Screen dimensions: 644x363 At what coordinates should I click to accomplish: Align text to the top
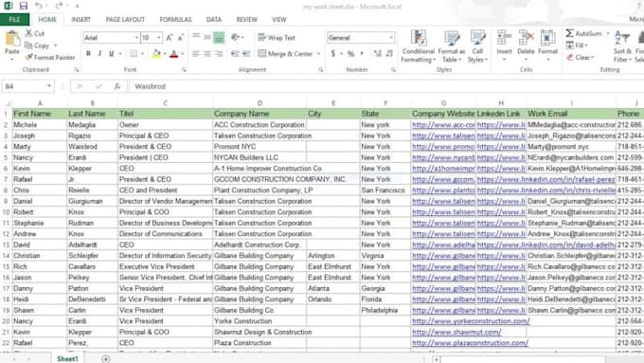pos(196,37)
